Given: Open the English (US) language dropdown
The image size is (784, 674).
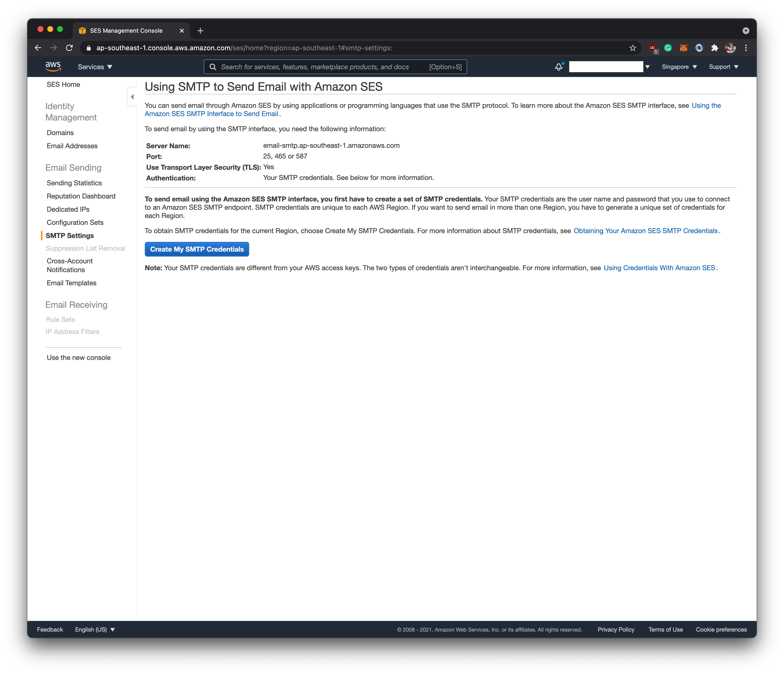Looking at the screenshot, I should click(x=95, y=629).
